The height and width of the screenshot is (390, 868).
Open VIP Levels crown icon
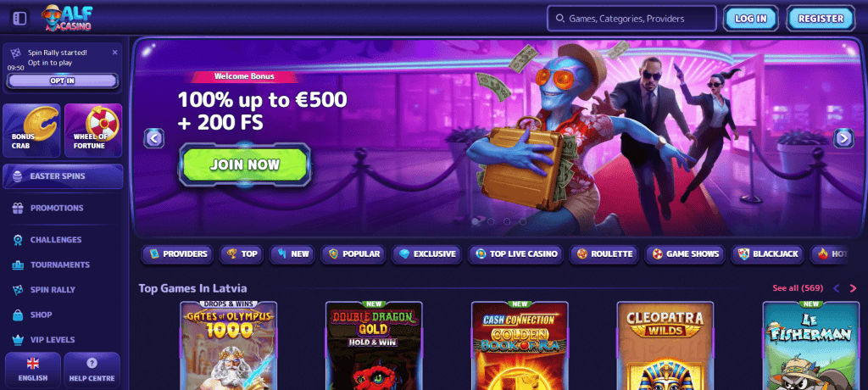pyautogui.click(x=19, y=340)
